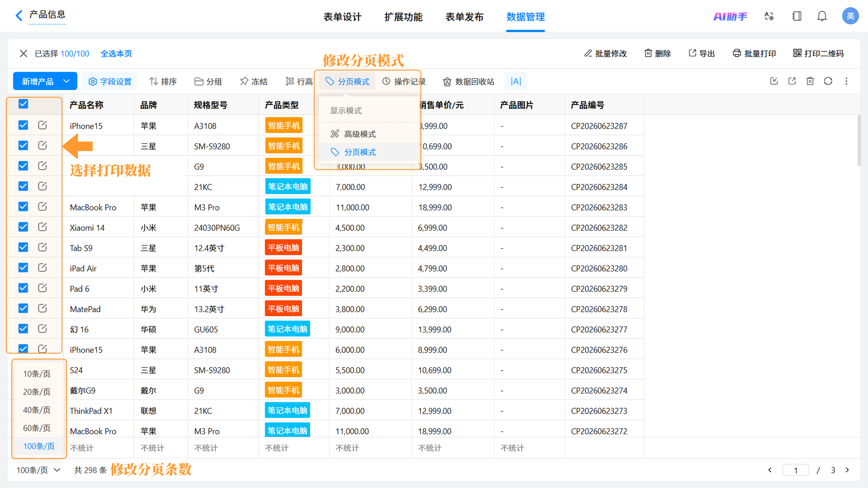Toggle the select-all header checkbox
This screenshot has width=868, height=488.
click(x=23, y=104)
